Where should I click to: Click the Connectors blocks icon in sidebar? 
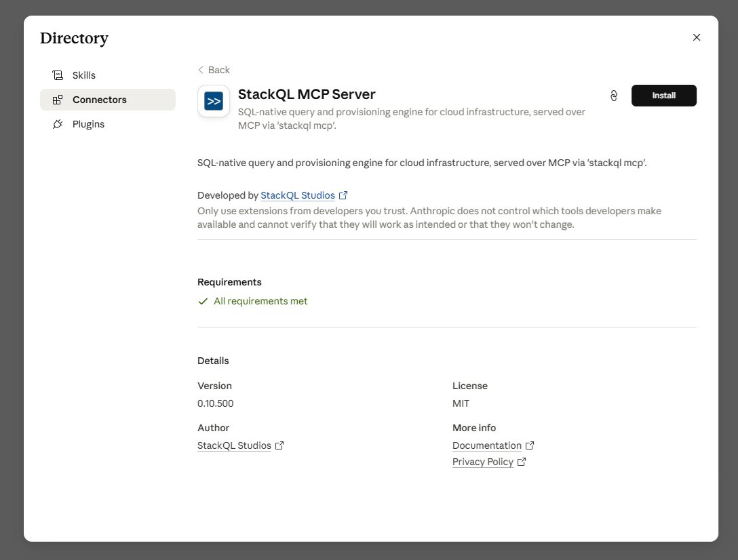point(58,100)
